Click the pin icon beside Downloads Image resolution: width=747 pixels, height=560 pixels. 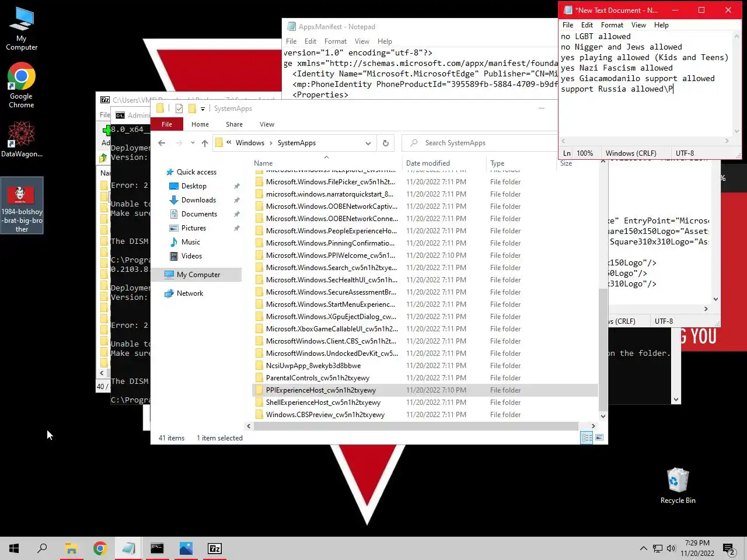[x=236, y=200]
